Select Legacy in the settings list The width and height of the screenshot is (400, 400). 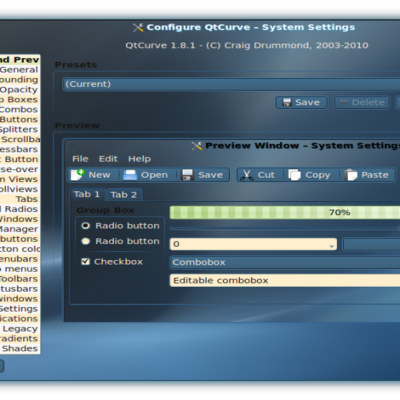19,329
